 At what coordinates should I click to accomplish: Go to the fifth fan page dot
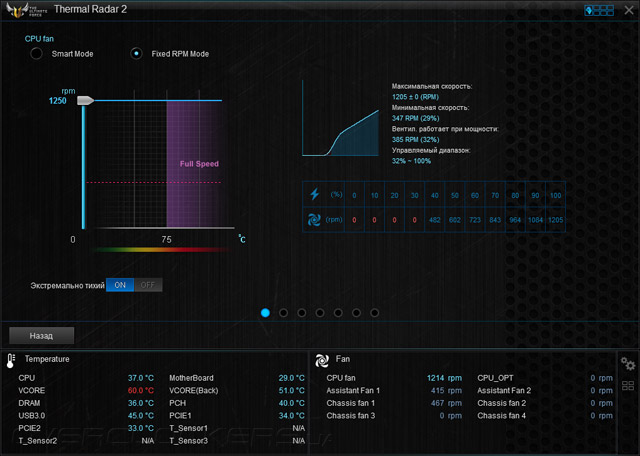[338, 313]
